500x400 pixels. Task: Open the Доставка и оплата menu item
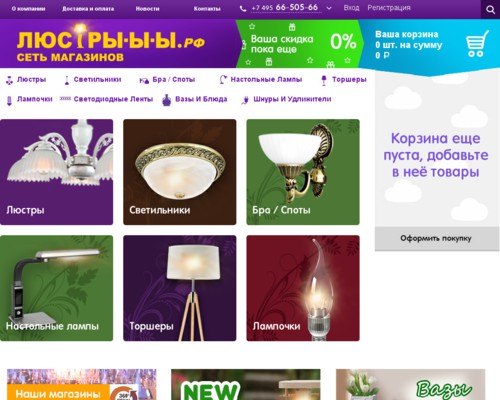tap(88, 9)
